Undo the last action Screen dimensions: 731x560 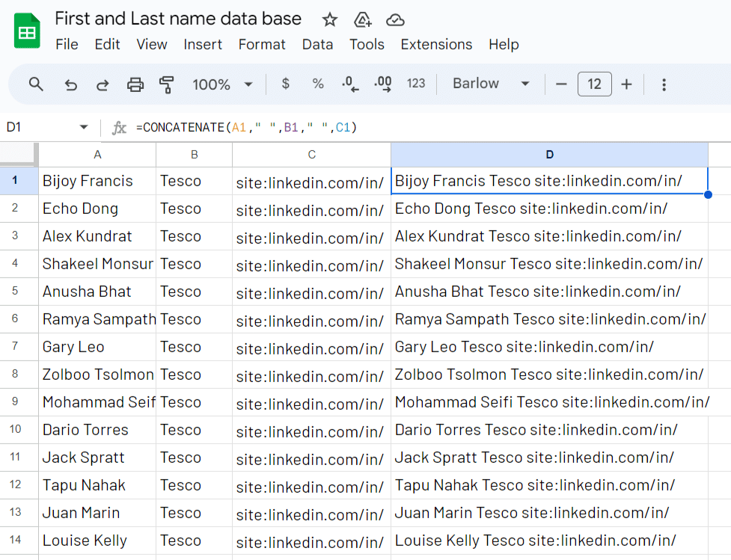point(70,84)
